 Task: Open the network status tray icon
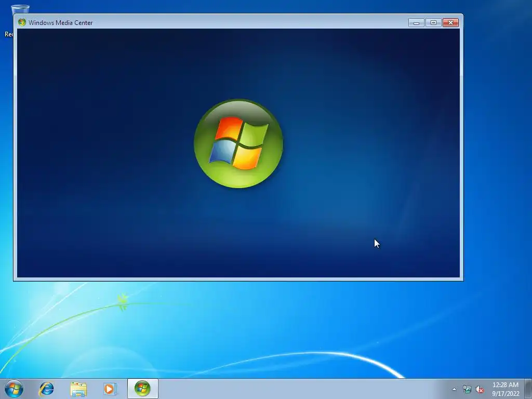coord(467,389)
